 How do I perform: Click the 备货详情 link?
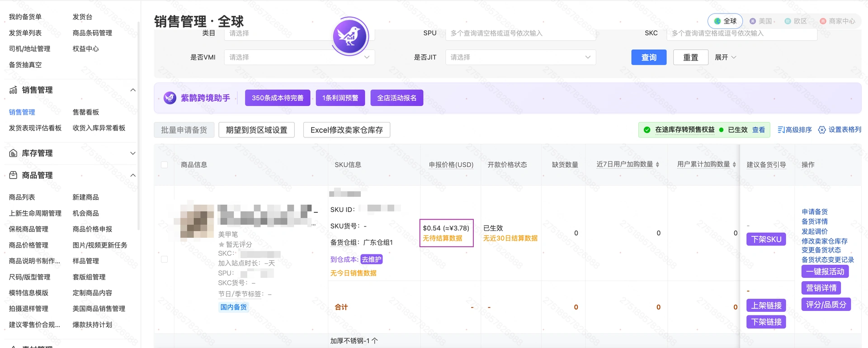pyautogui.click(x=815, y=221)
